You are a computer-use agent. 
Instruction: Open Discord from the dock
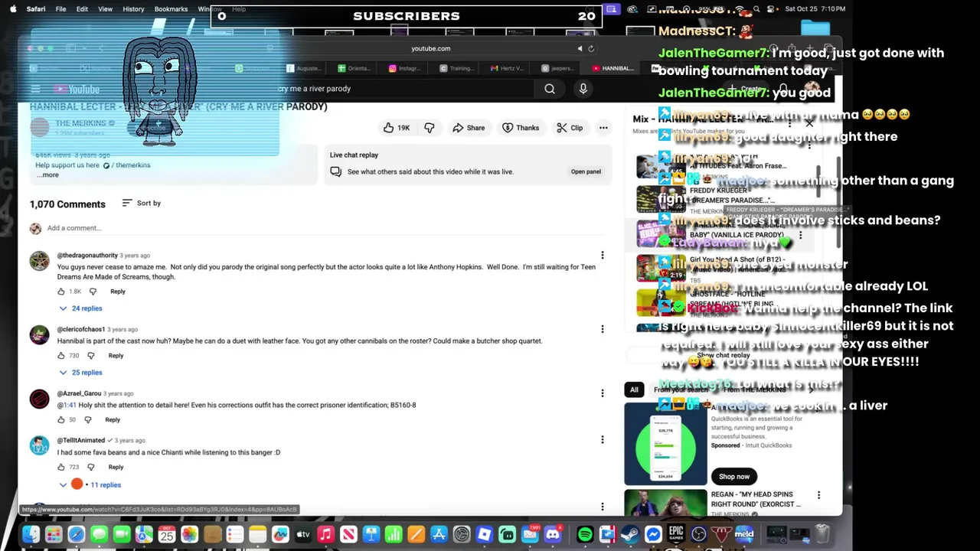pyautogui.click(x=553, y=534)
